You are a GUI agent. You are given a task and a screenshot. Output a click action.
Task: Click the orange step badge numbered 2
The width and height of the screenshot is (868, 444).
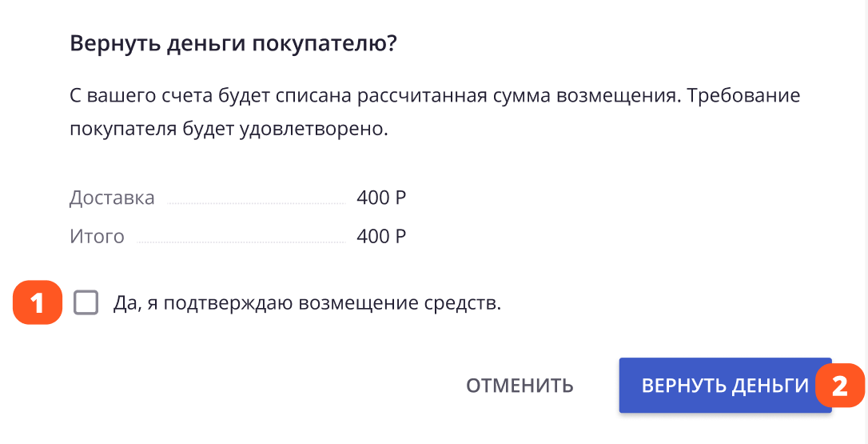tap(839, 386)
